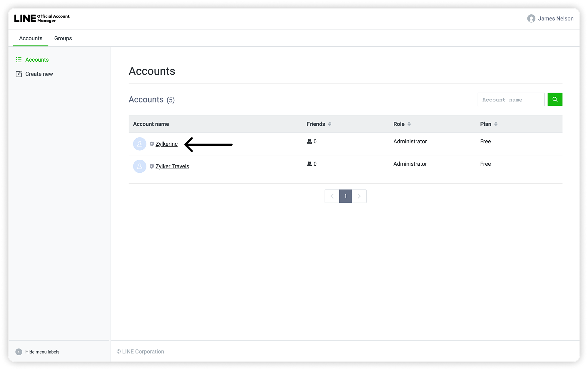Image resolution: width=588 pixels, height=370 pixels.
Task: Go to the next page arrow
Action: click(359, 196)
